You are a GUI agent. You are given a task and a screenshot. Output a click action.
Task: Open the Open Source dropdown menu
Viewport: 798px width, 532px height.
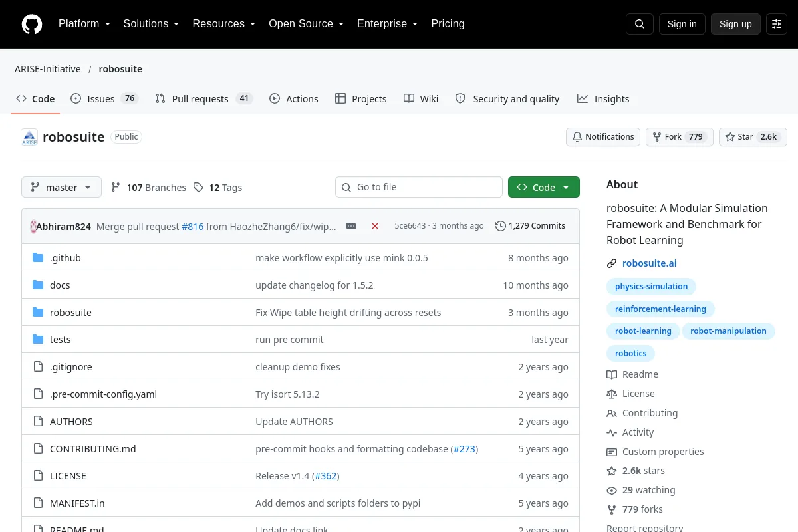[306, 24]
